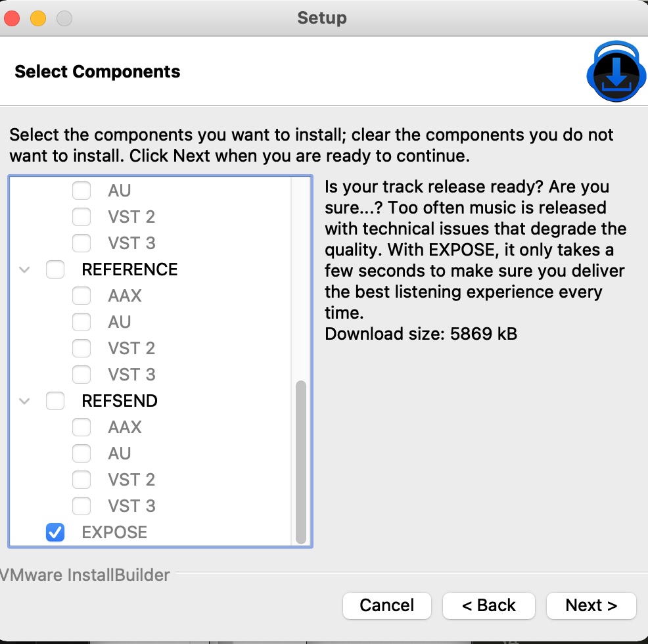Tick the AAX checkbox under REFERENCE
The width and height of the screenshot is (648, 644).
tap(81, 296)
